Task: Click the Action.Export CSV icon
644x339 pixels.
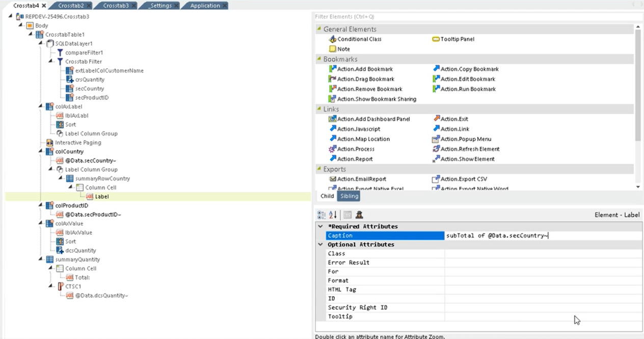Action: [436, 179]
